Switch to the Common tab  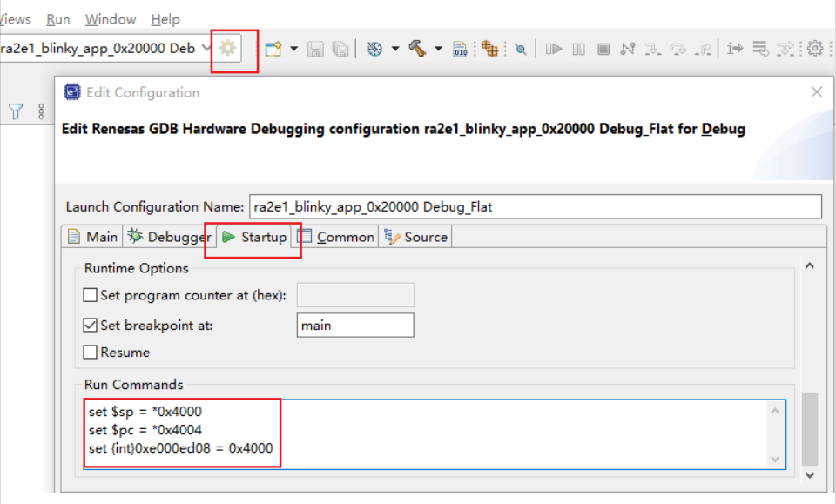click(335, 237)
